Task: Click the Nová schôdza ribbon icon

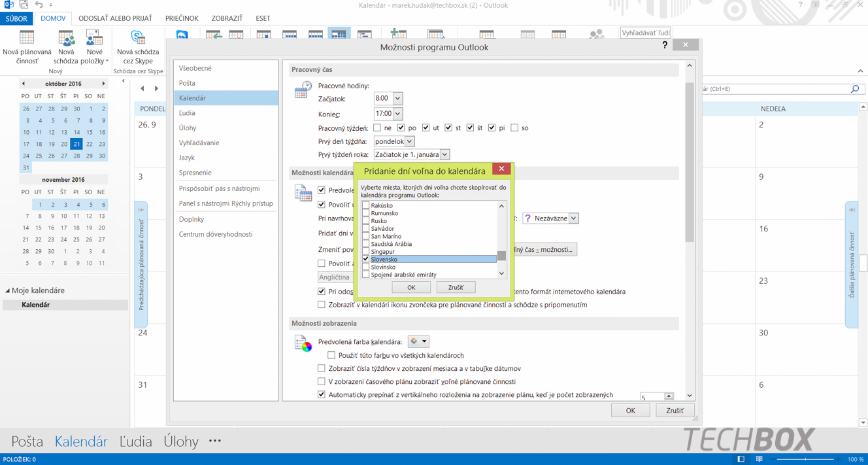Action: [x=66, y=39]
